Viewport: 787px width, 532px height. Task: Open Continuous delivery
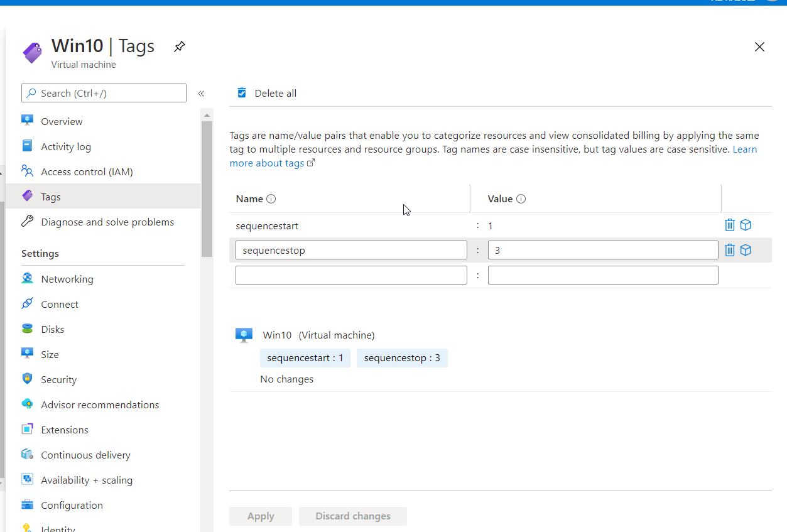(x=85, y=455)
